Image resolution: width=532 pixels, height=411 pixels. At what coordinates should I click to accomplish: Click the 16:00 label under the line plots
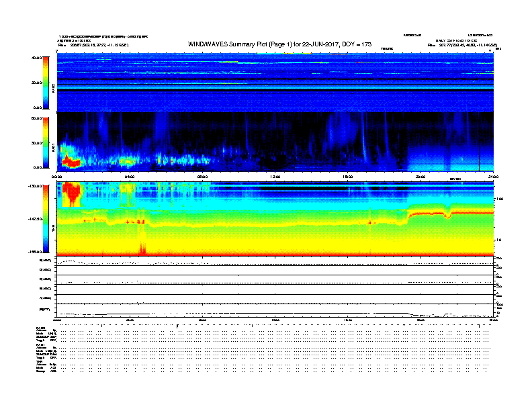coord(348,320)
